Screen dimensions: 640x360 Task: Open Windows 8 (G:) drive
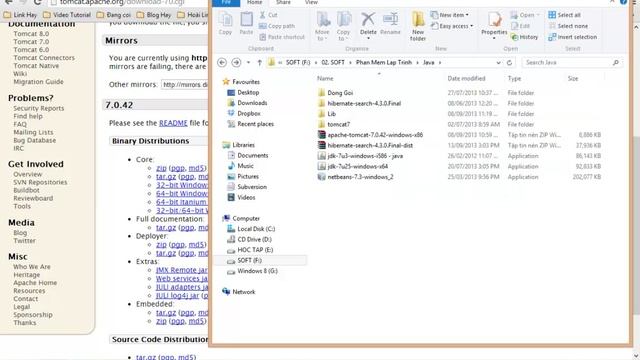click(257, 271)
